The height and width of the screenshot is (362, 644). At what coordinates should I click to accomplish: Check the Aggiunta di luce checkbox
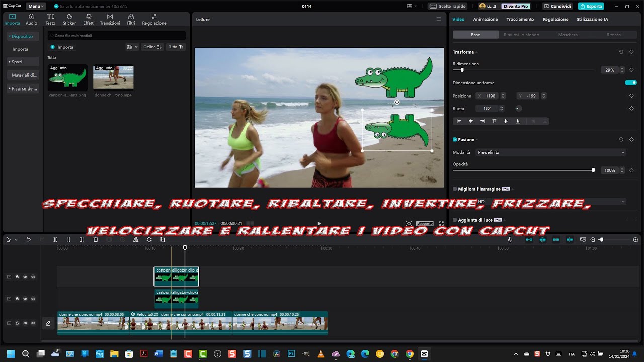click(455, 220)
